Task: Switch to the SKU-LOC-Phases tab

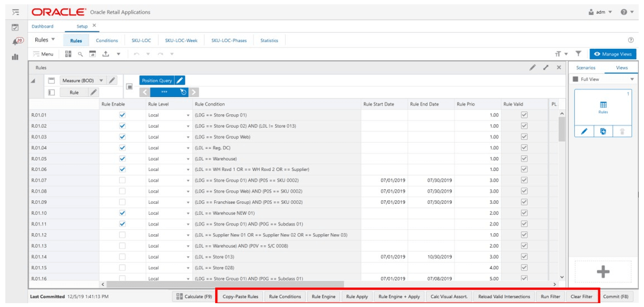Action: point(229,41)
